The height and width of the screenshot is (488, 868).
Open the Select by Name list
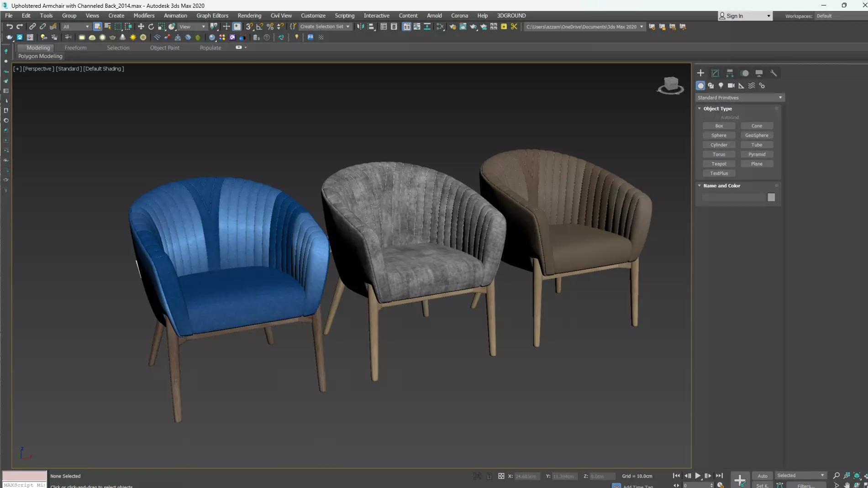click(x=108, y=26)
